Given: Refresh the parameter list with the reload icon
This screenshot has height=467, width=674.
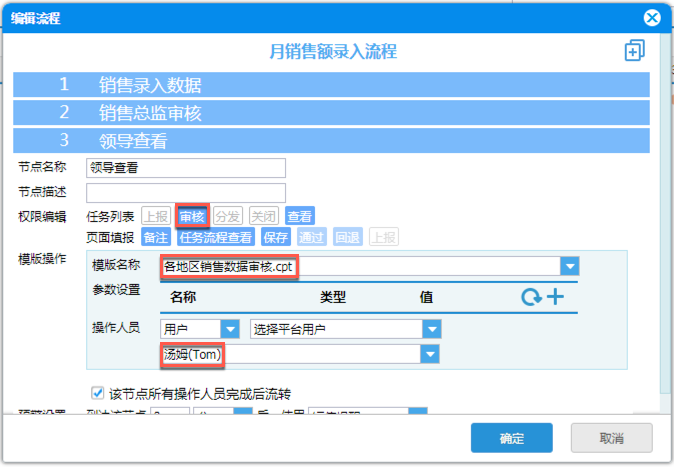Looking at the screenshot, I should click(531, 297).
